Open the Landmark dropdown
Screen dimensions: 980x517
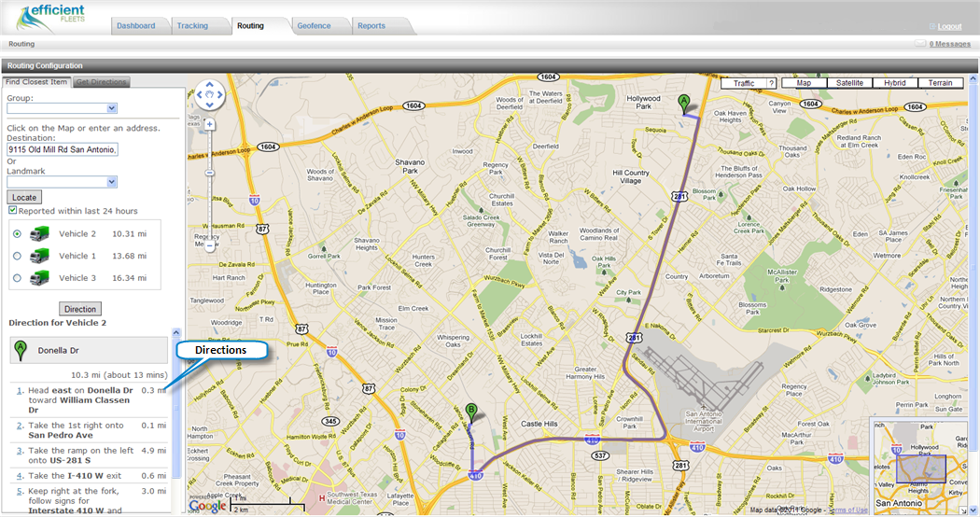pyautogui.click(x=62, y=182)
